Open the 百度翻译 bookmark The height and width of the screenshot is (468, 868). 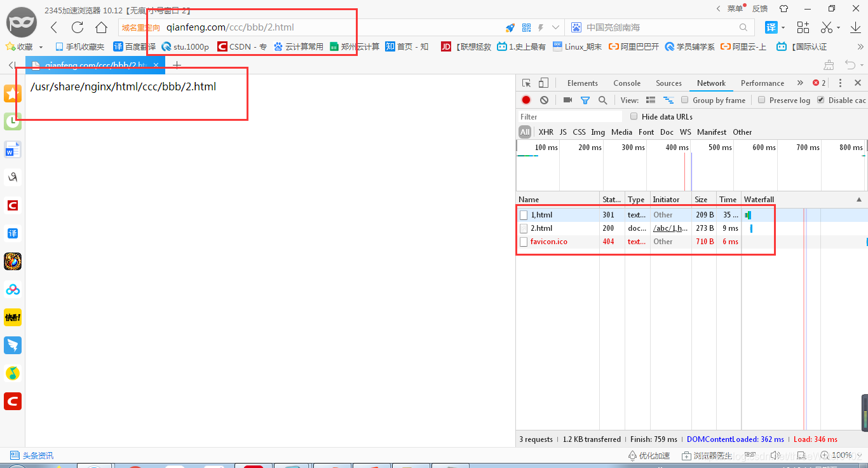[134, 46]
